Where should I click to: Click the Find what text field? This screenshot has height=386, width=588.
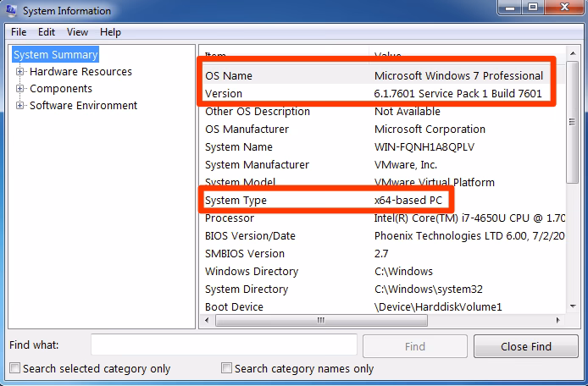[224, 345]
